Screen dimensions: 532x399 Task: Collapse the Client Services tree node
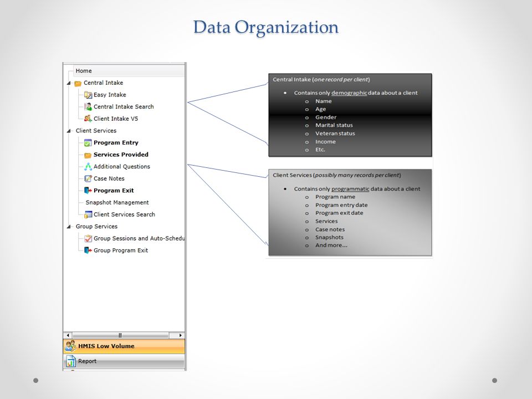tap(69, 131)
